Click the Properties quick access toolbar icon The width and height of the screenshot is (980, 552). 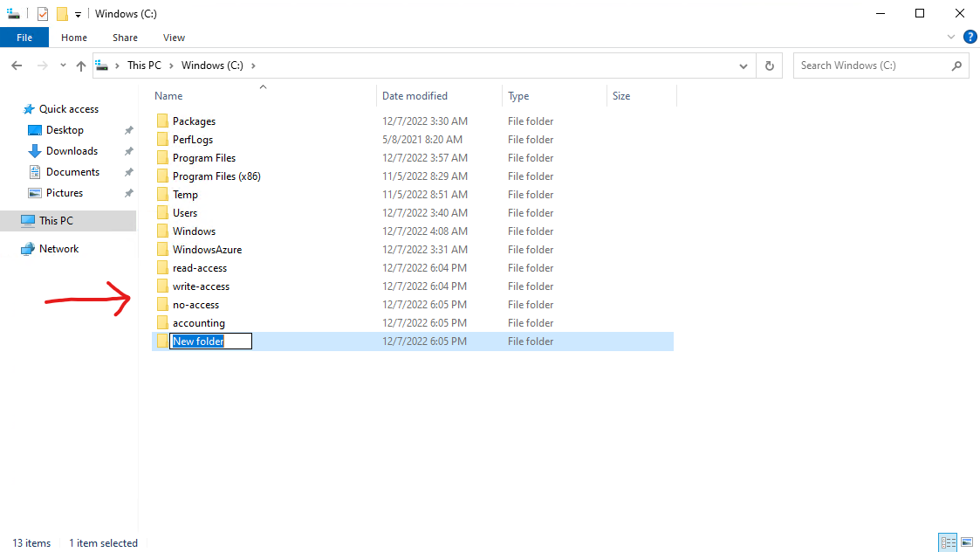click(x=43, y=14)
